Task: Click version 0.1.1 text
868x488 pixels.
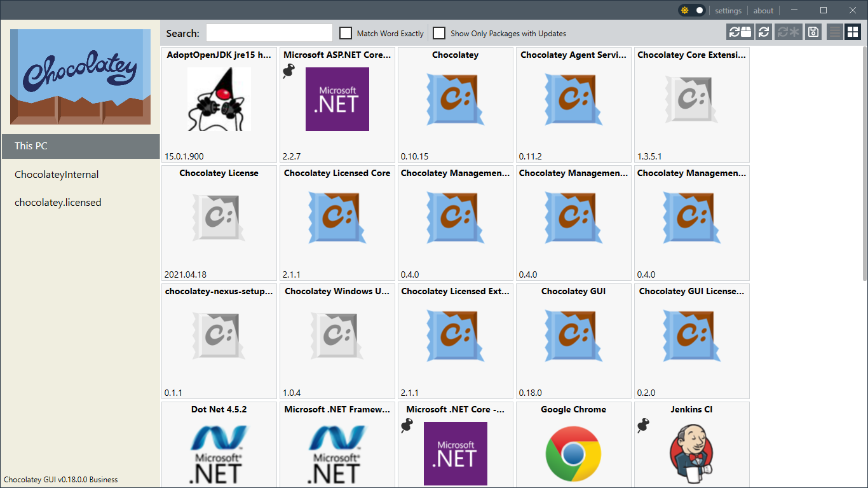Action: pyautogui.click(x=173, y=393)
